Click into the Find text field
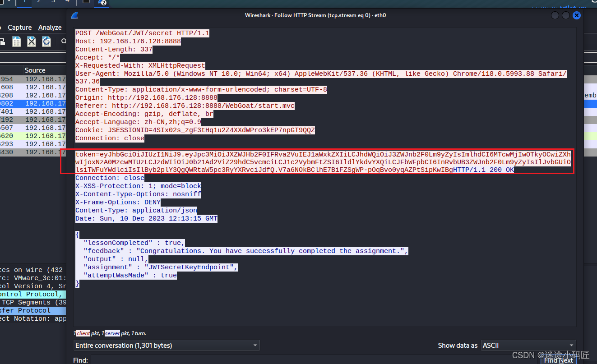Viewport: 597px width, 364px height. 315,360
